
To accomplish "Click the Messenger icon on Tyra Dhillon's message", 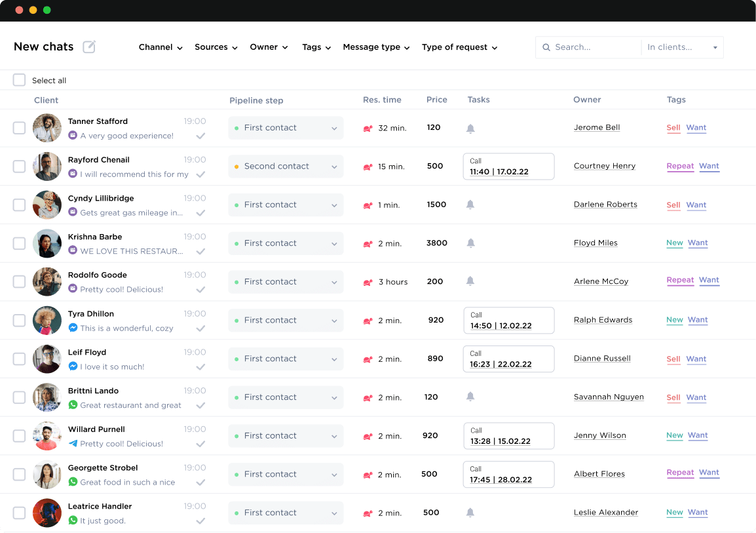I will click(x=73, y=328).
